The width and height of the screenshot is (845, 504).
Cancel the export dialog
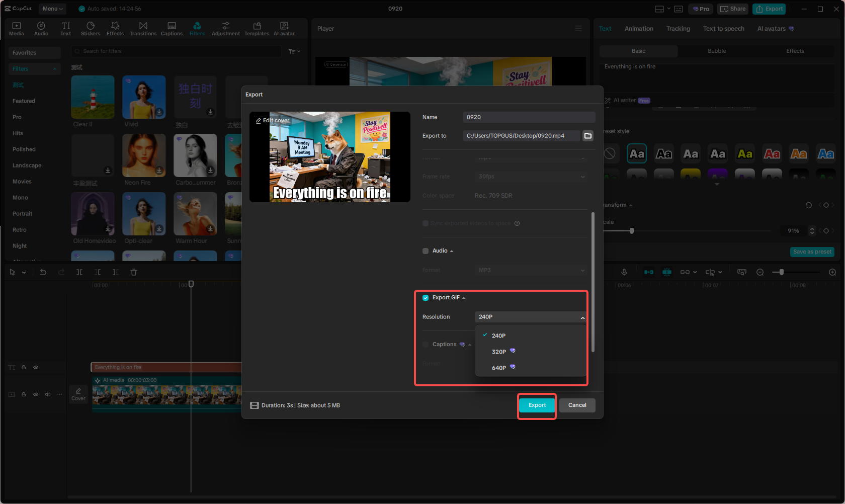click(x=577, y=405)
